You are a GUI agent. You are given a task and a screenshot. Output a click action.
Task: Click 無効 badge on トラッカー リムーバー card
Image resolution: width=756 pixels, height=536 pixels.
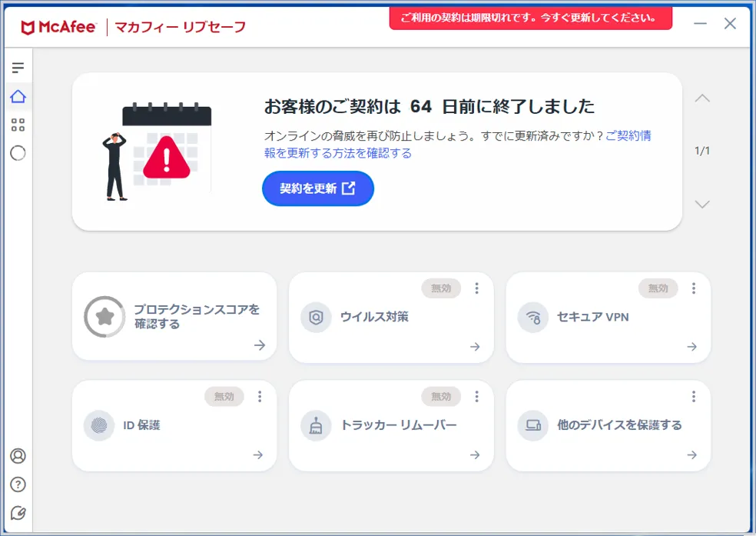441,396
